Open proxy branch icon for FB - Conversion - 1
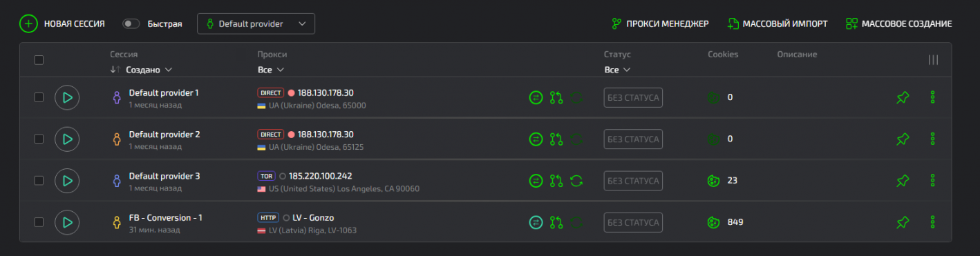The width and height of the screenshot is (980, 256). [556, 222]
